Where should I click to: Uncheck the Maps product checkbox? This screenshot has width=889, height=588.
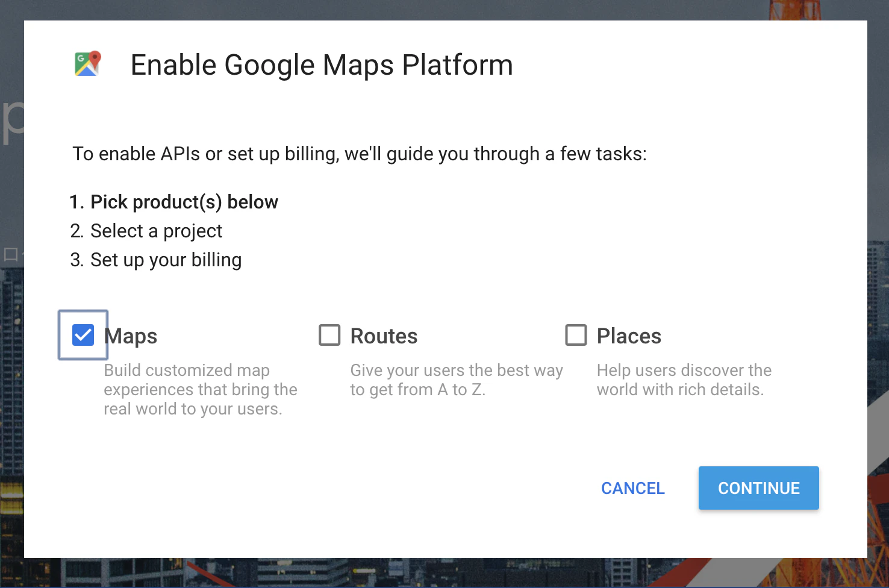click(83, 335)
